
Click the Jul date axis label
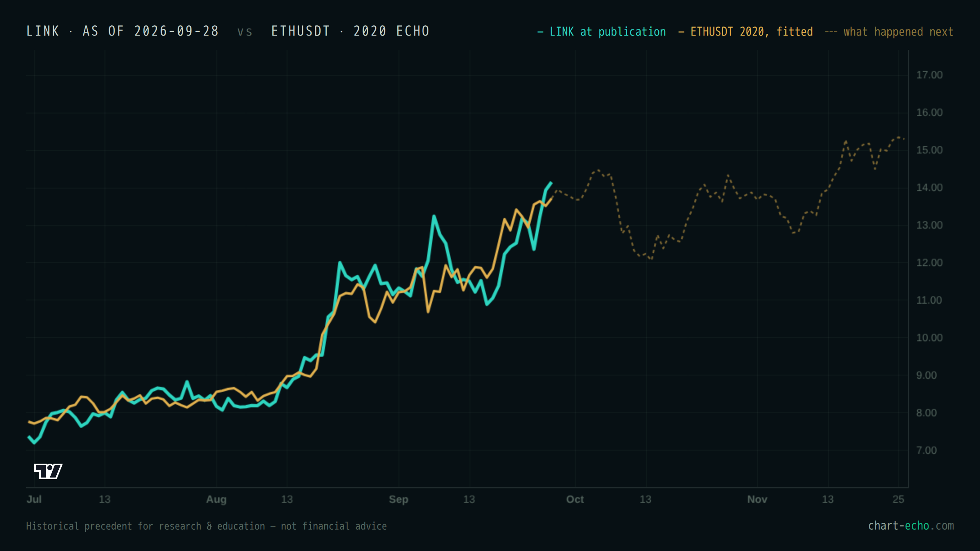[34, 499]
